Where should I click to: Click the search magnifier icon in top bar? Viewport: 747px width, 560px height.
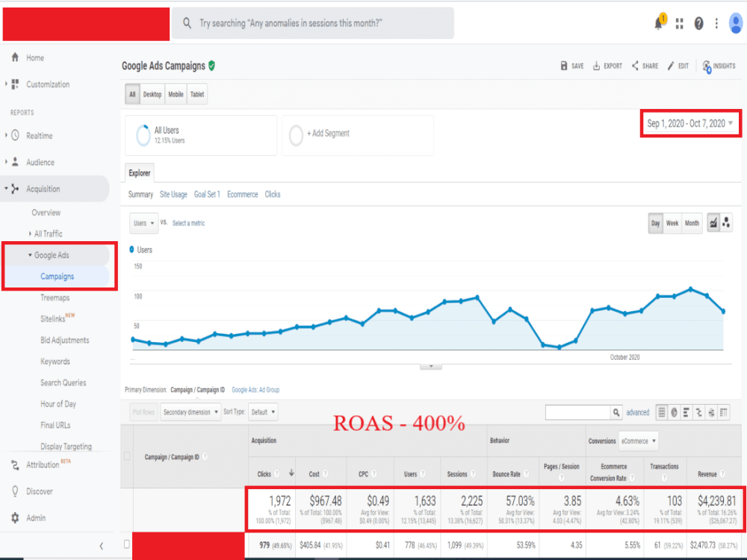coord(187,23)
